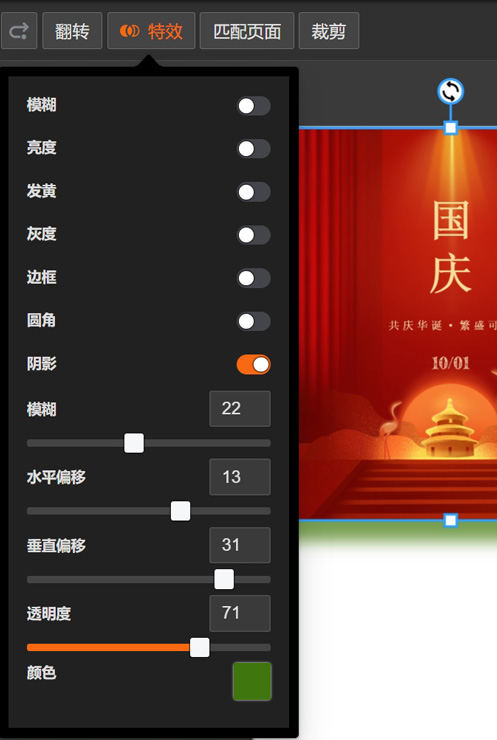Open the 特效 effects panel button

coord(151,31)
